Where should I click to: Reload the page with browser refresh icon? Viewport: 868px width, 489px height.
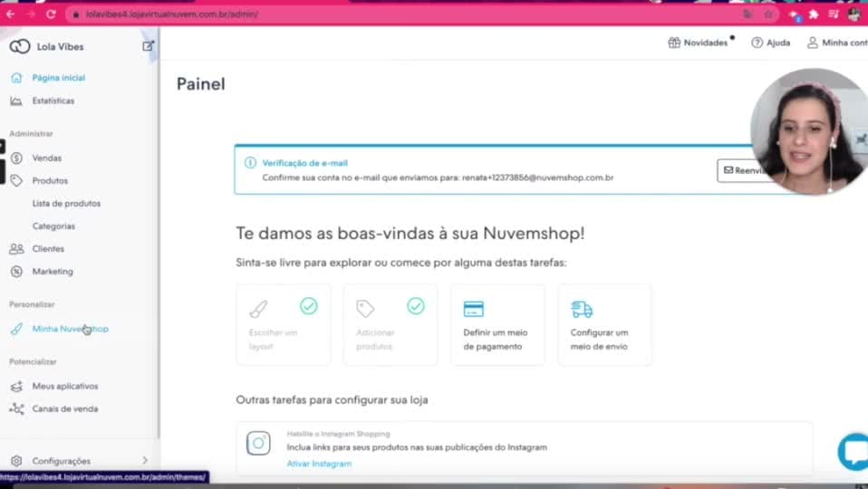coord(51,14)
